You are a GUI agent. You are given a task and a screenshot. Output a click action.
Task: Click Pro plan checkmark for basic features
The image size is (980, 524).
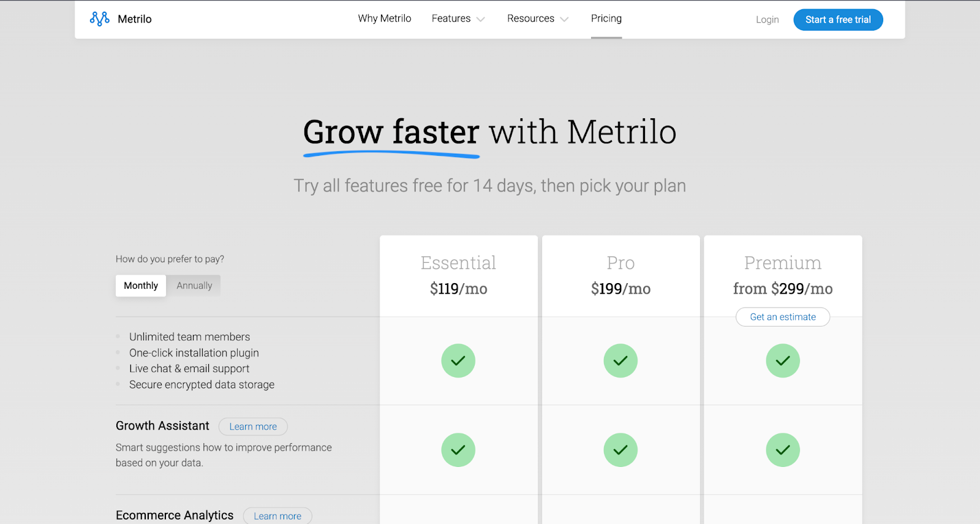click(620, 360)
